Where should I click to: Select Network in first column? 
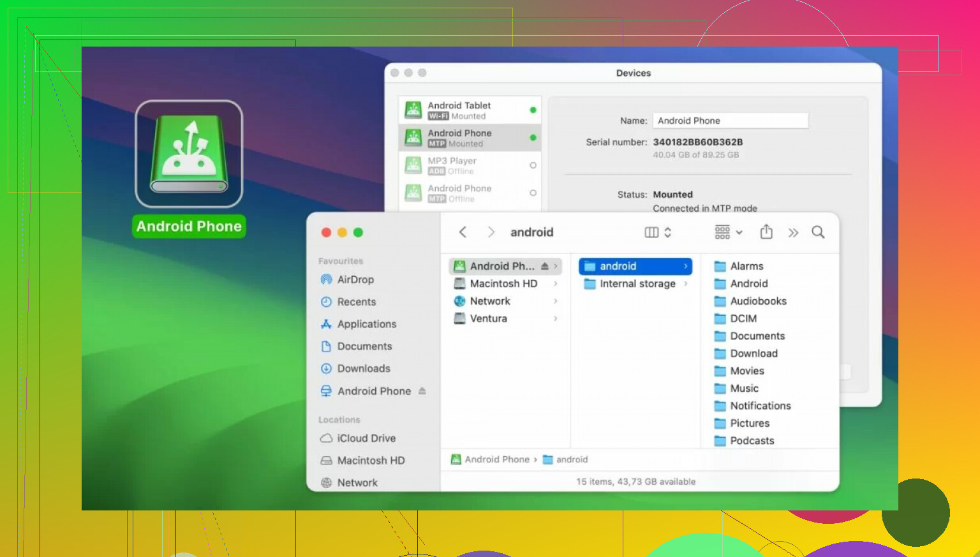click(505, 301)
